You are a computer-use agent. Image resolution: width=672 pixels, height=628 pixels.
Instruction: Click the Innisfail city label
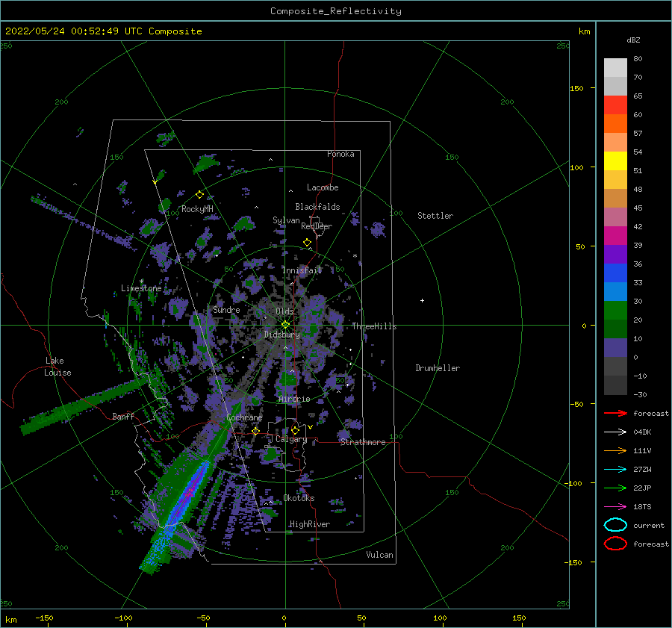pyautogui.click(x=302, y=270)
